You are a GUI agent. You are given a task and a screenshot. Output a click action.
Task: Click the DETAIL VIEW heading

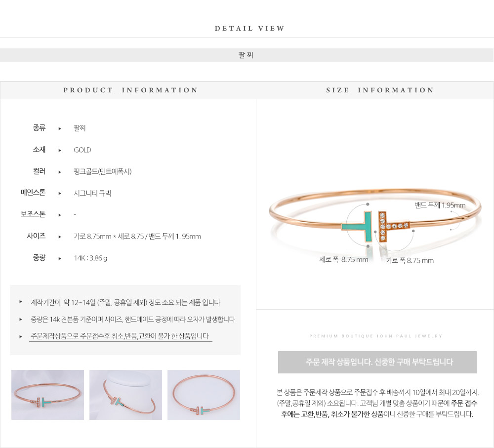(249, 28)
